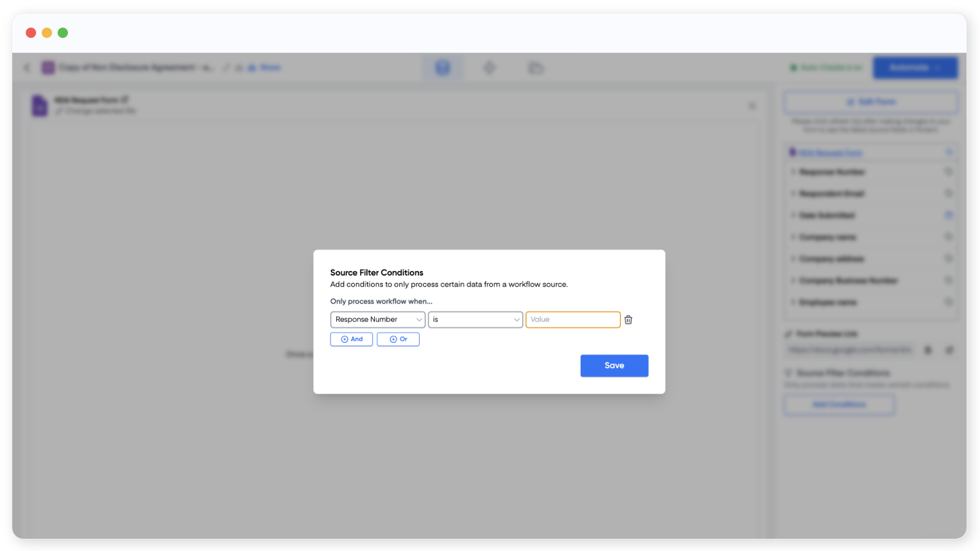Click icon beside Date Submitted field

(x=948, y=215)
